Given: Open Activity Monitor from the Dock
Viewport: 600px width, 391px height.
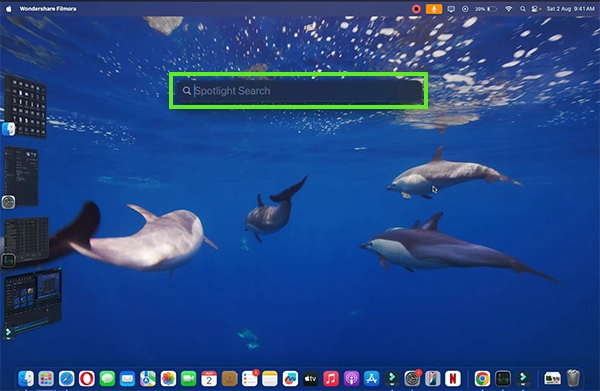Looking at the screenshot, I should [503, 379].
